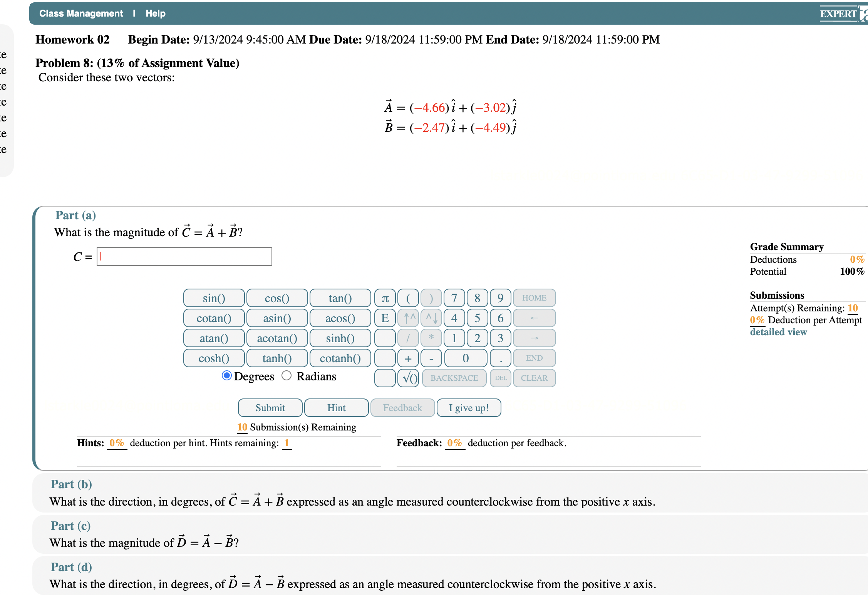Viewport: 868px width, 595px height.
Task: Click Submit to check answer
Action: pos(270,407)
